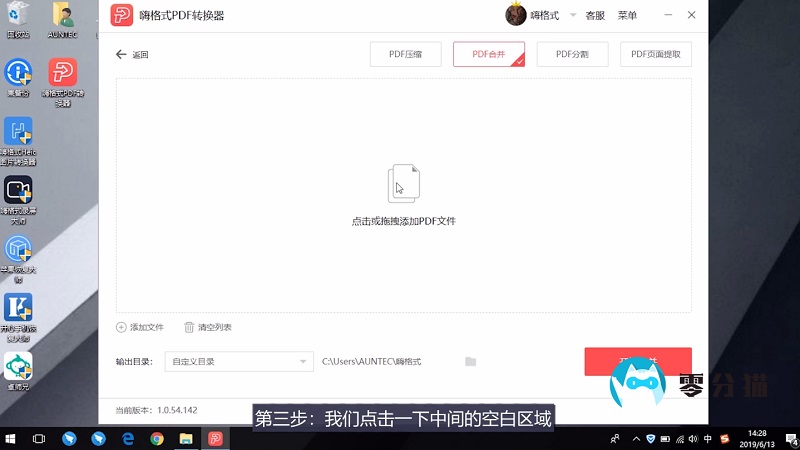This screenshot has width=800, height=450.
Task: Open File Explorer from the taskbar
Action: [x=186, y=438]
